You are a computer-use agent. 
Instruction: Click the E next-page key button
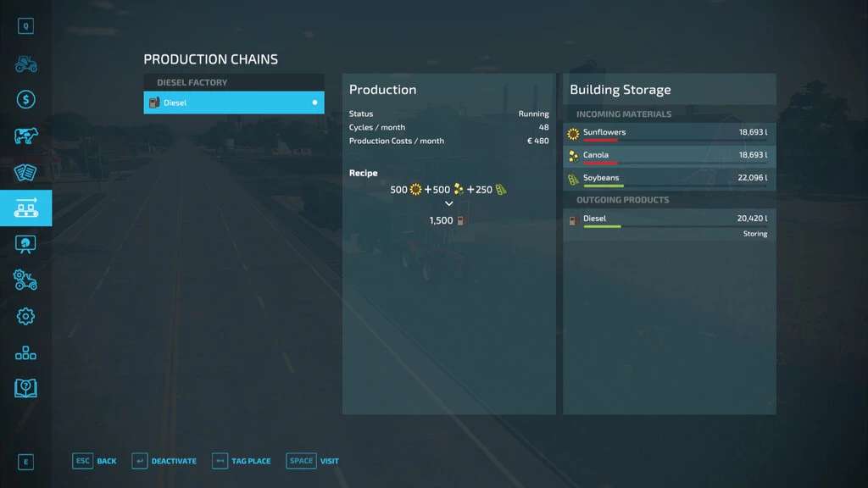coord(25,462)
